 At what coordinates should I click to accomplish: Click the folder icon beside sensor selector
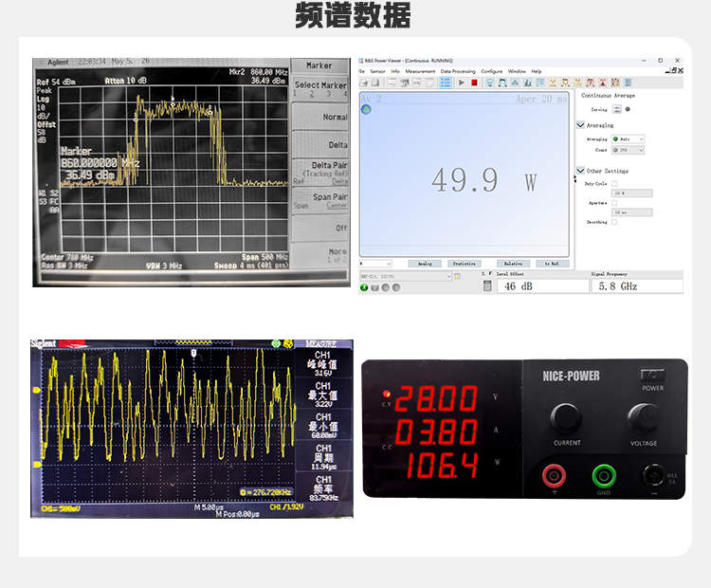pos(458,276)
